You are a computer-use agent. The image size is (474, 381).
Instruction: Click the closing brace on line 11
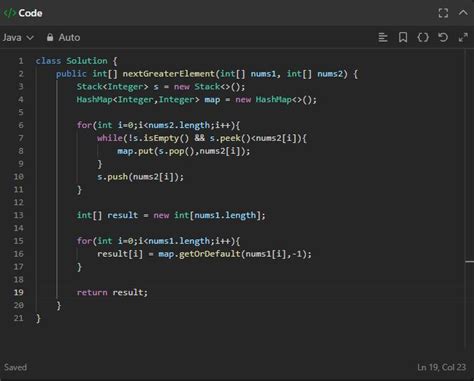(x=79, y=190)
